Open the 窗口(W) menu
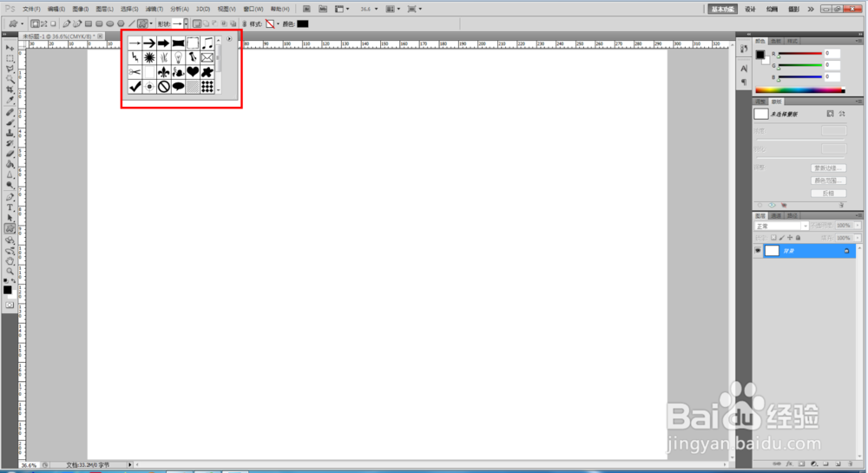This screenshot has width=868, height=473. (253, 9)
